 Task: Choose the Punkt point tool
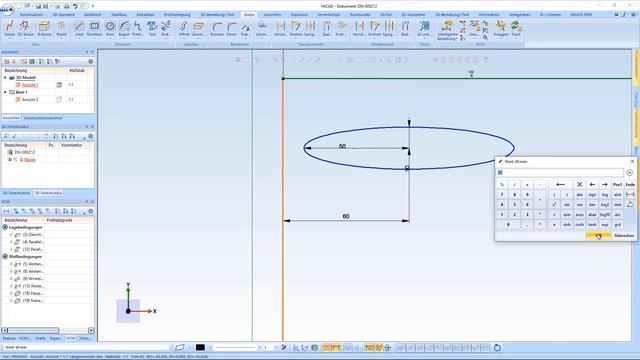[x=61, y=28]
